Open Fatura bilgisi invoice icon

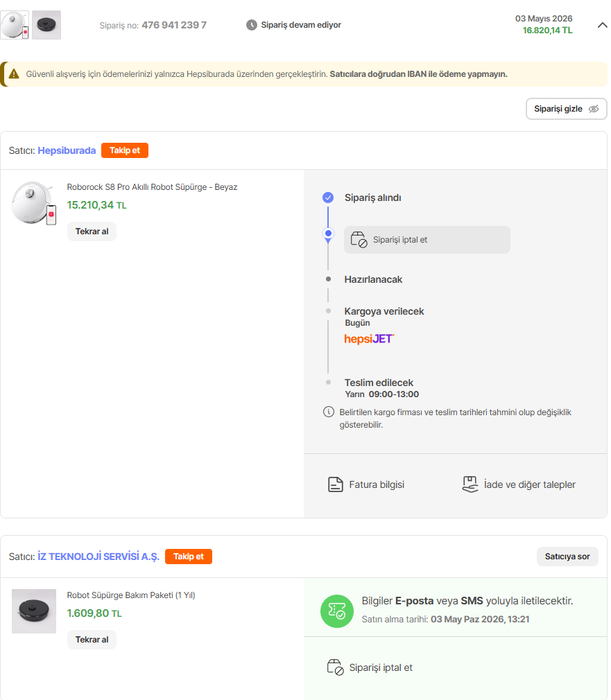pyautogui.click(x=336, y=484)
